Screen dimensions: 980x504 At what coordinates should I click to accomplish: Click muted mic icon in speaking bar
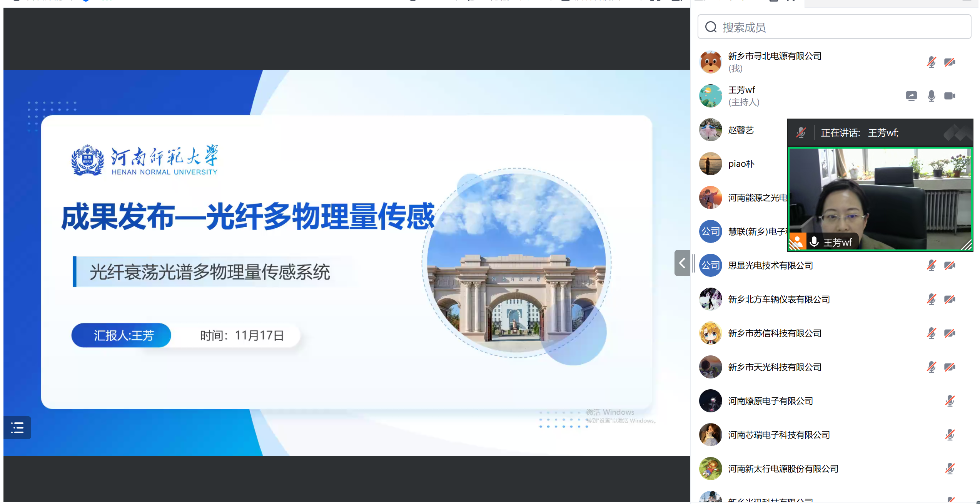(801, 133)
